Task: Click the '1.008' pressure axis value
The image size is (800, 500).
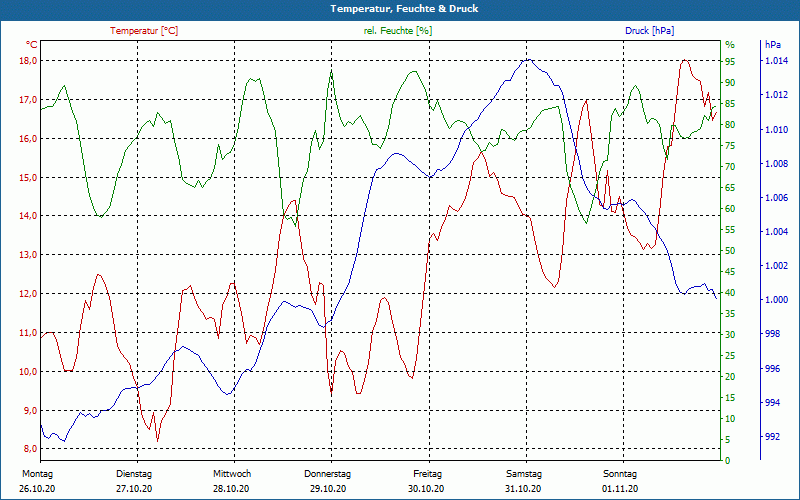Action: tap(776, 164)
